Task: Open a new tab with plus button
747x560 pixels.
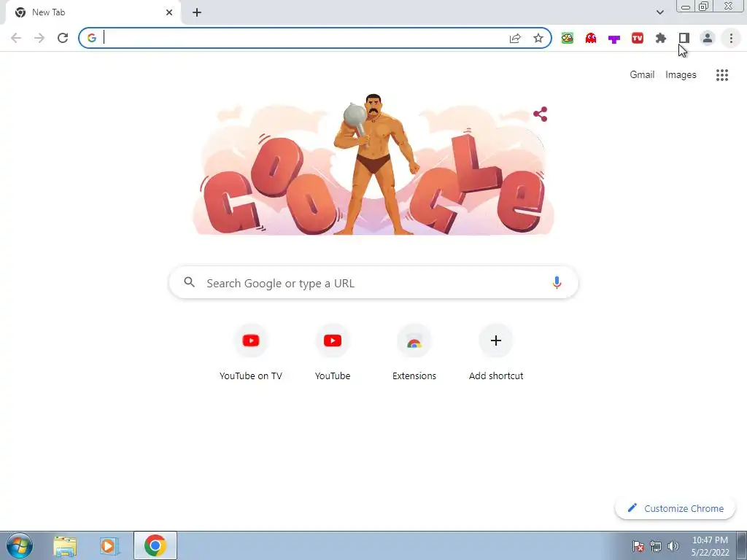Action: tap(197, 12)
